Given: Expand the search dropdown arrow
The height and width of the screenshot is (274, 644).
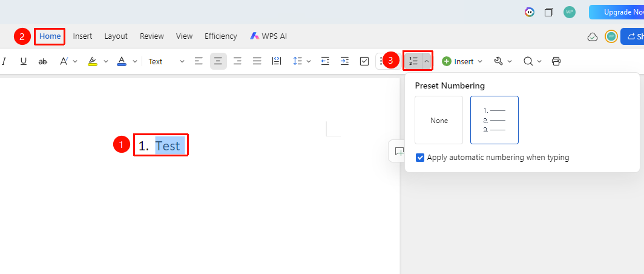Looking at the screenshot, I should pos(539,61).
